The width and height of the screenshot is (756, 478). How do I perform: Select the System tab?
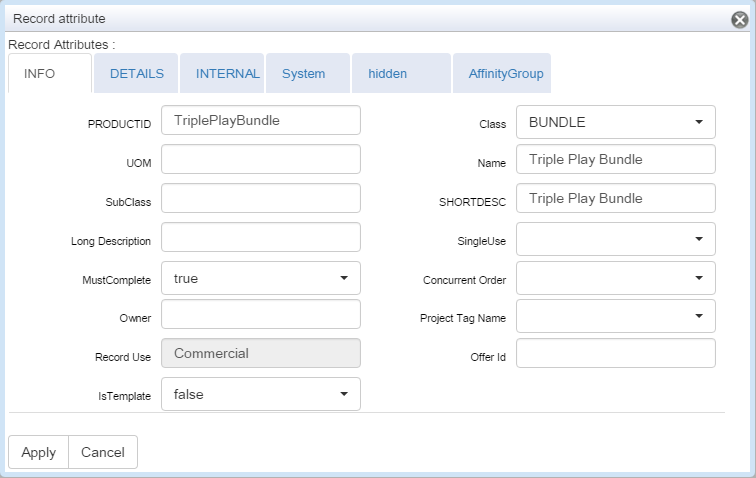(x=303, y=74)
